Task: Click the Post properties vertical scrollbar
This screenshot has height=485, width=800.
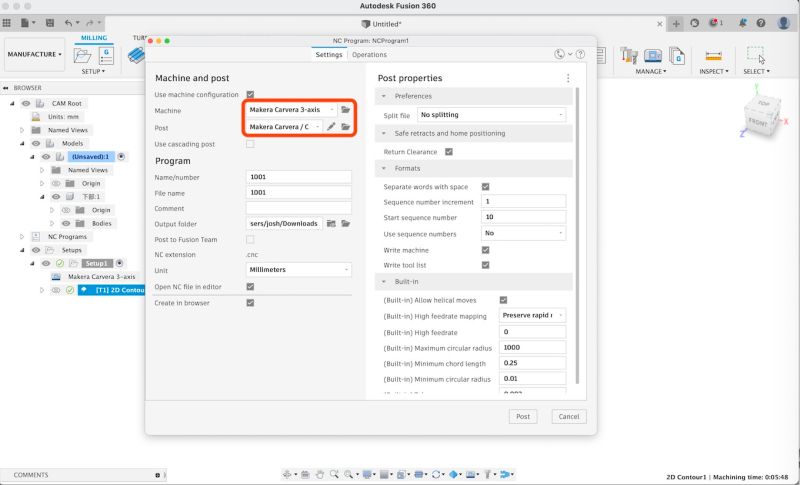Action: [x=578, y=235]
